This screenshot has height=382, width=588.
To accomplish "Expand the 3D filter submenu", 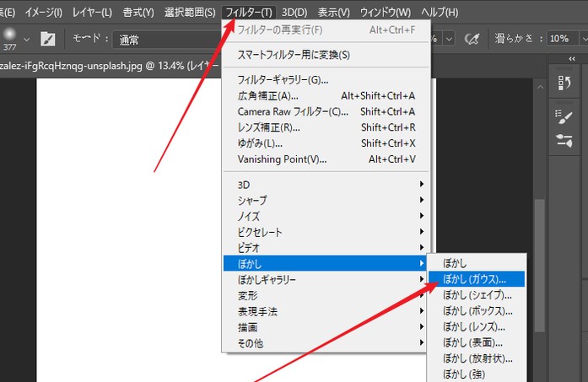I will pyautogui.click(x=325, y=185).
